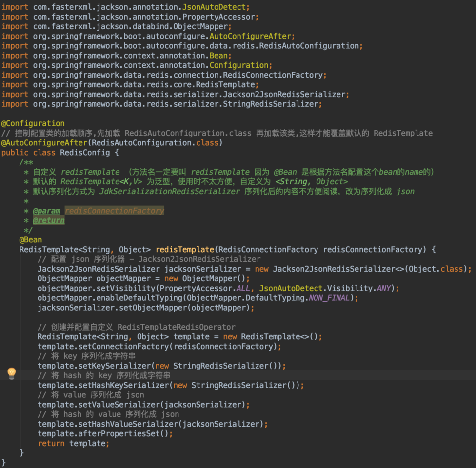The width and height of the screenshot is (476, 468).
Task: Click the template.setValueSerializer call
Action: 143,405
